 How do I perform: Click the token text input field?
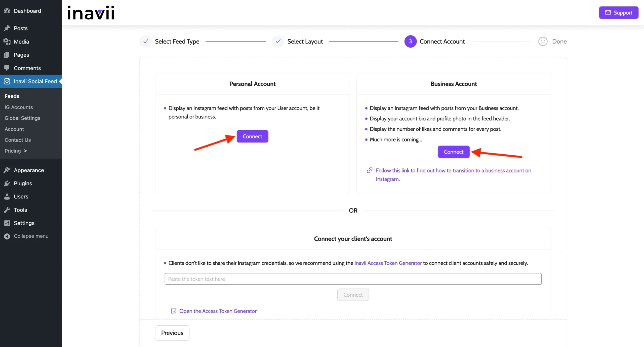[x=353, y=279]
